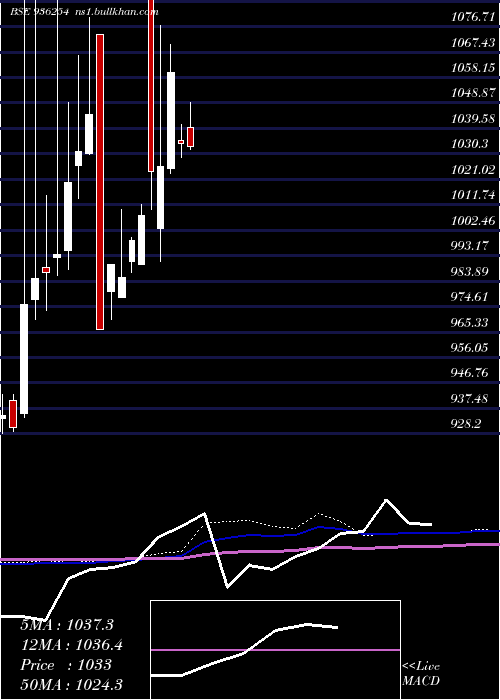This screenshot has width=500, height=700.
Task: Click the Price : 1033 readout
Action: point(66,665)
